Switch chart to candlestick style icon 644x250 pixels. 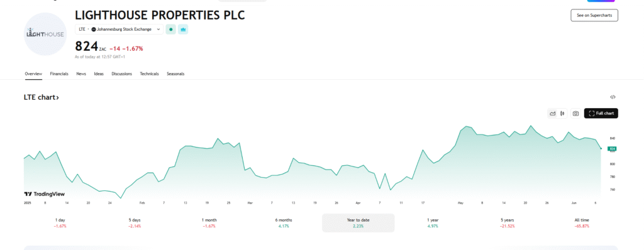pyautogui.click(x=562, y=114)
